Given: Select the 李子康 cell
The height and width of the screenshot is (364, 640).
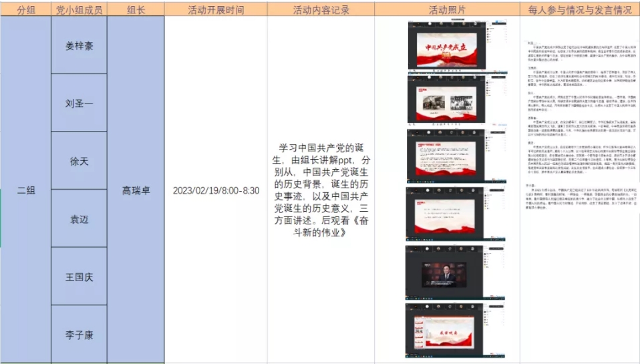Looking at the screenshot, I should (79, 335).
